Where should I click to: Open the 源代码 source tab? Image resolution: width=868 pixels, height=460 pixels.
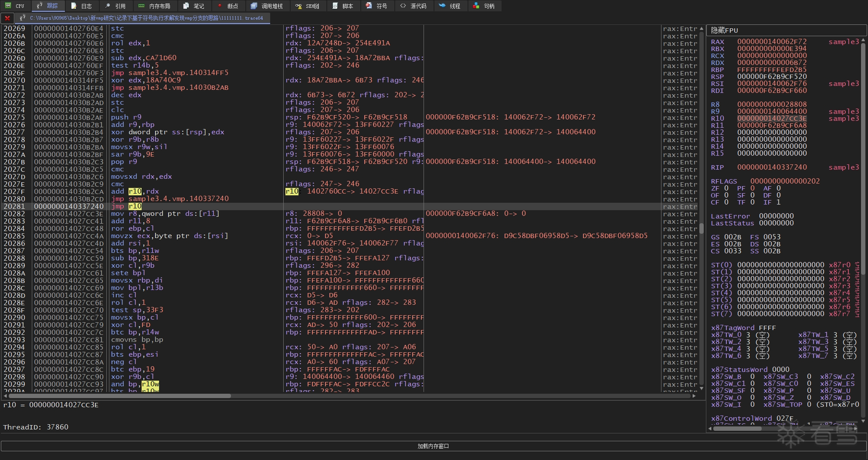[x=414, y=6]
